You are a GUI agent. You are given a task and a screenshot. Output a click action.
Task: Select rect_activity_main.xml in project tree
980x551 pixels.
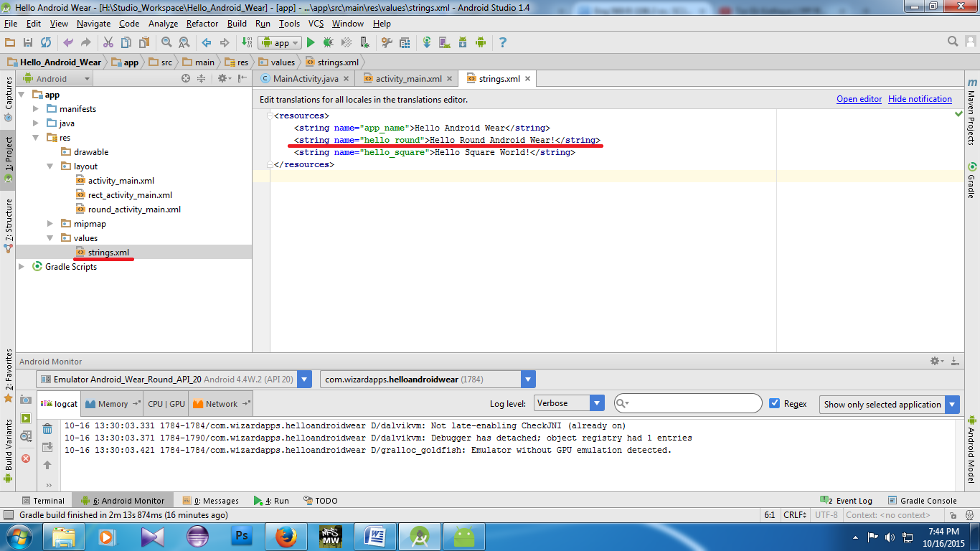tap(124, 195)
